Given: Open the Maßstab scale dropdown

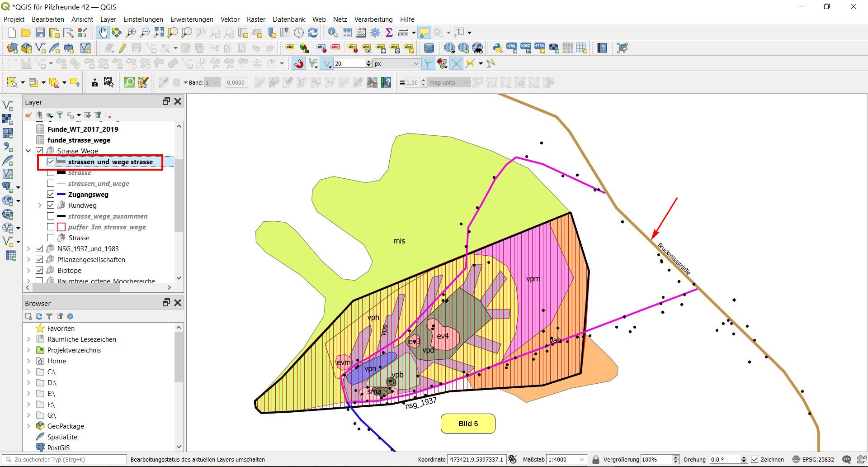Looking at the screenshot, I should 582,459.
